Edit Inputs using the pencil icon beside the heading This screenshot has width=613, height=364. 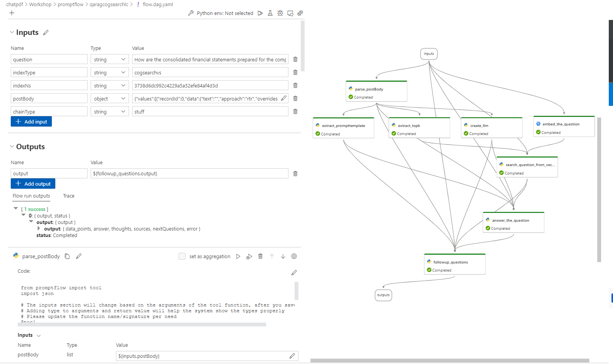point(46,33)
